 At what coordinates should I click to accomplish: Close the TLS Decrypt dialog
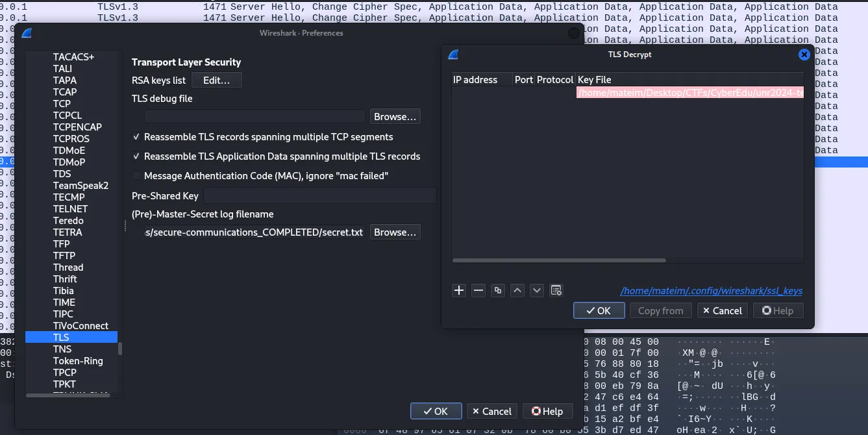tap(804, 55)
